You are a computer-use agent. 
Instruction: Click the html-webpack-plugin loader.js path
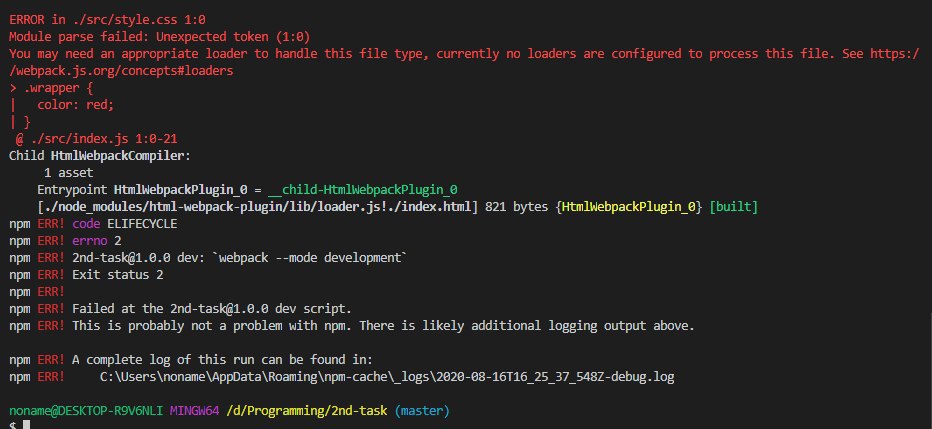point(257,207)
